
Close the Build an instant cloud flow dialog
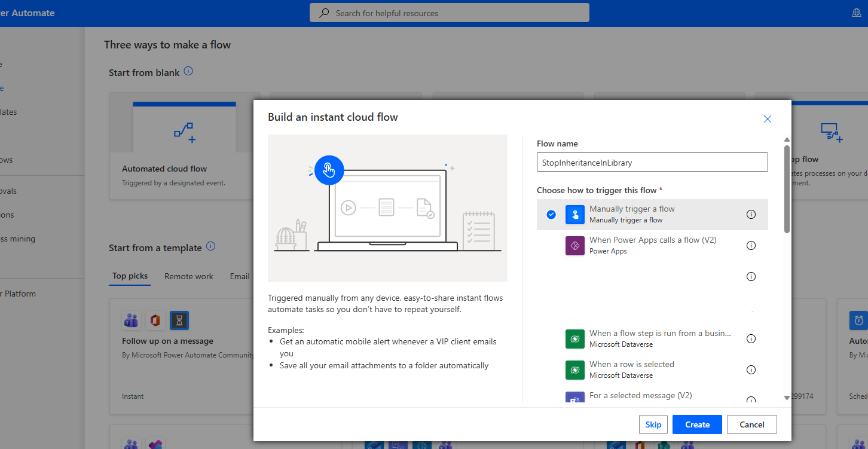(x=768, y=119)
